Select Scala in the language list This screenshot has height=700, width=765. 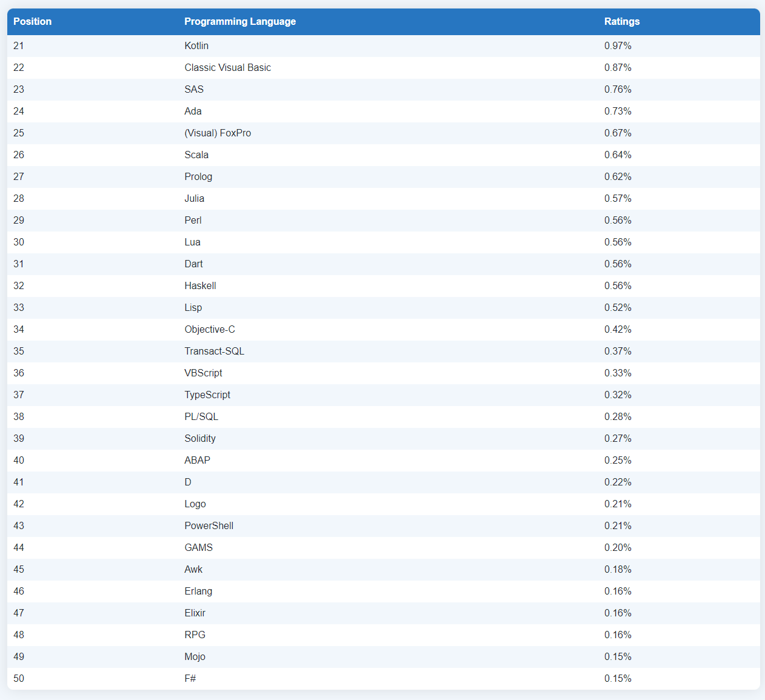[x=196, y=155]
